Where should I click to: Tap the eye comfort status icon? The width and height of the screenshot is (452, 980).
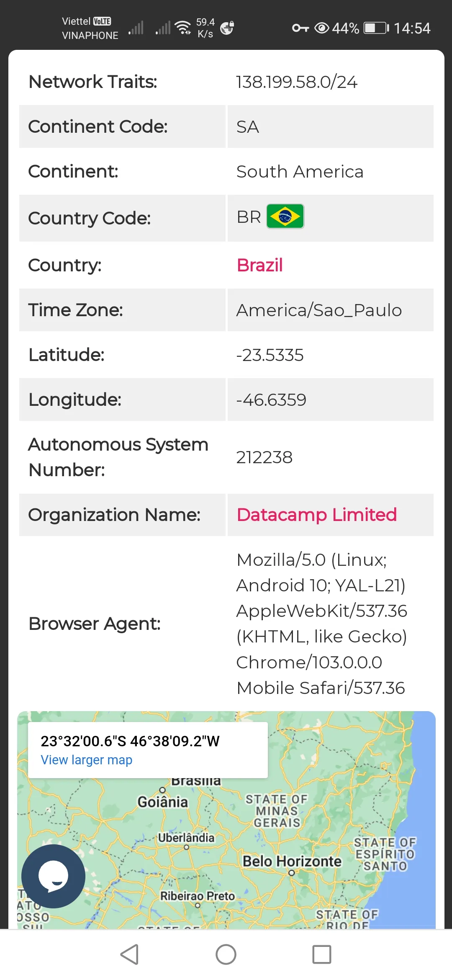coord(321,28)
